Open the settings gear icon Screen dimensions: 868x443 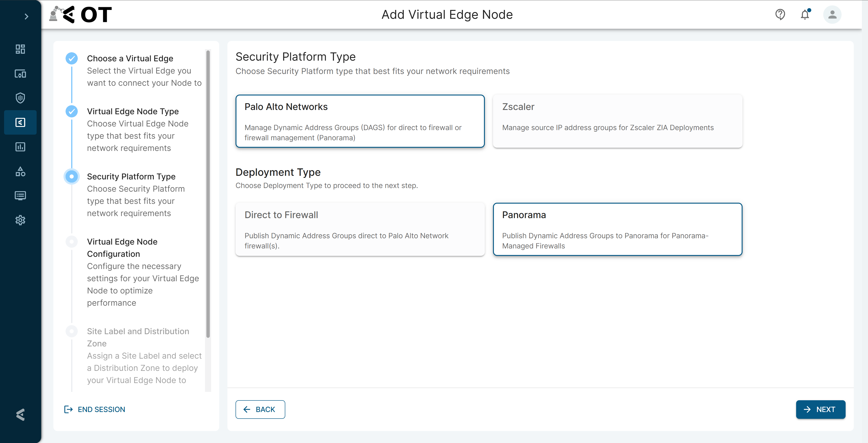coord(20,220)
